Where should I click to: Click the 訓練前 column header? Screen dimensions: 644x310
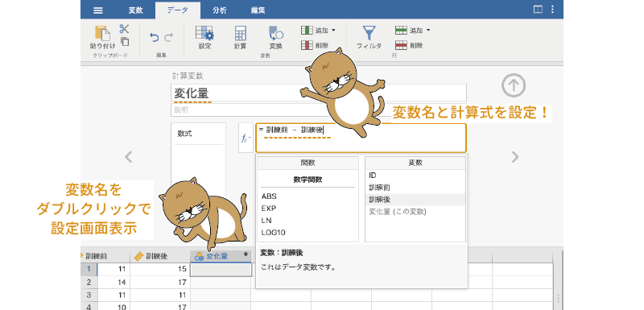(x=105, y=256)
